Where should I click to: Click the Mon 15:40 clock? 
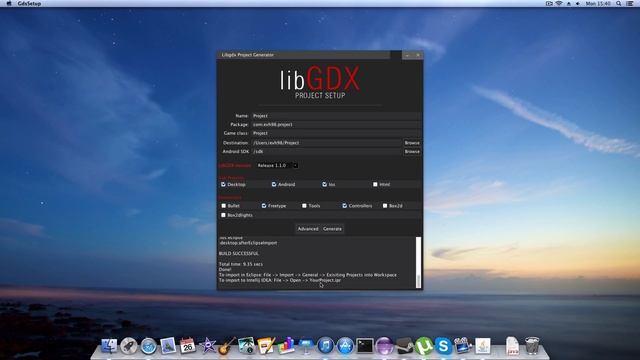(598, 3)
